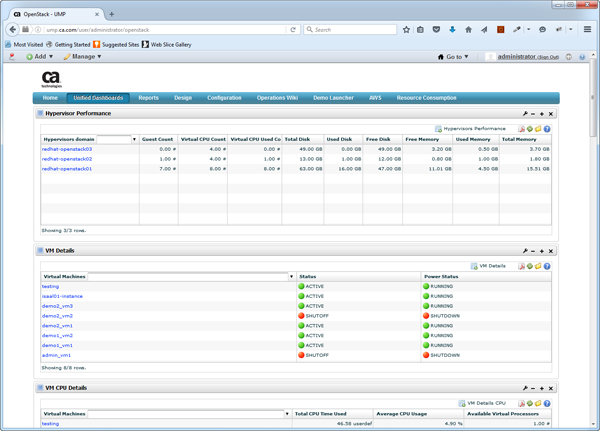Image resolution: width=600 pixels, height=431 pixels.
Task: Open the Hypervisors domain filter dropdown
Action: click(x=135, y=139)
